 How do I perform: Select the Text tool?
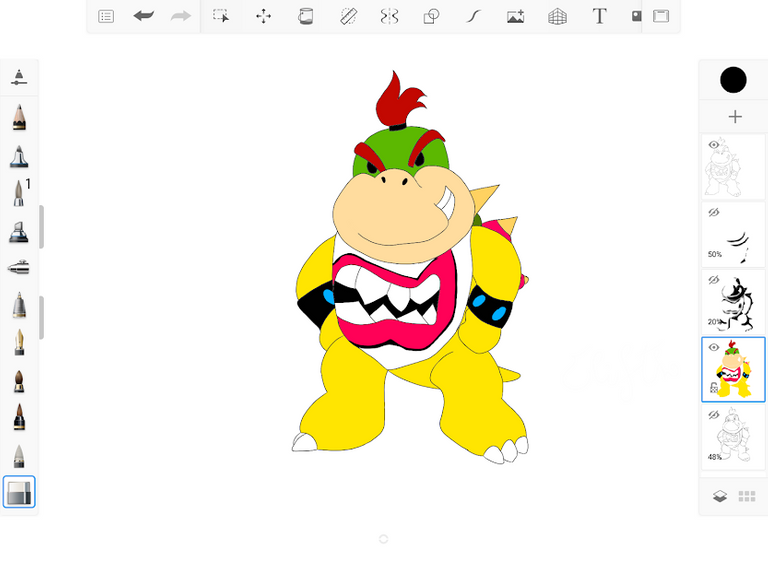[x=599, y=16]
